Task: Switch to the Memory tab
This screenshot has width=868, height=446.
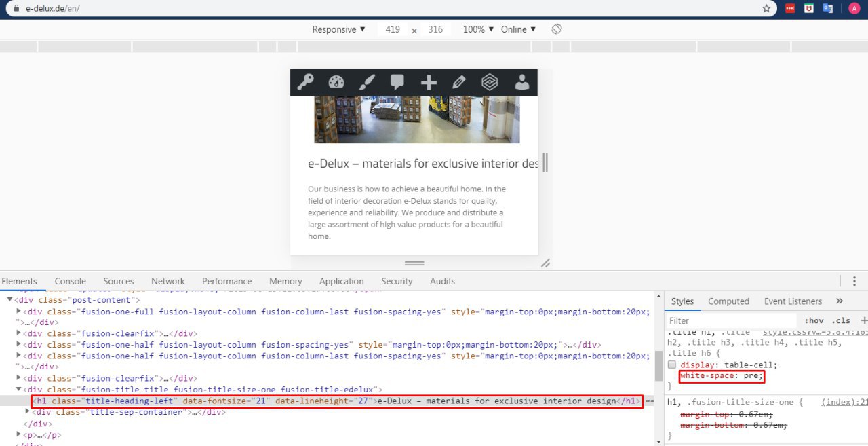Action: click(x=285, y=281)
